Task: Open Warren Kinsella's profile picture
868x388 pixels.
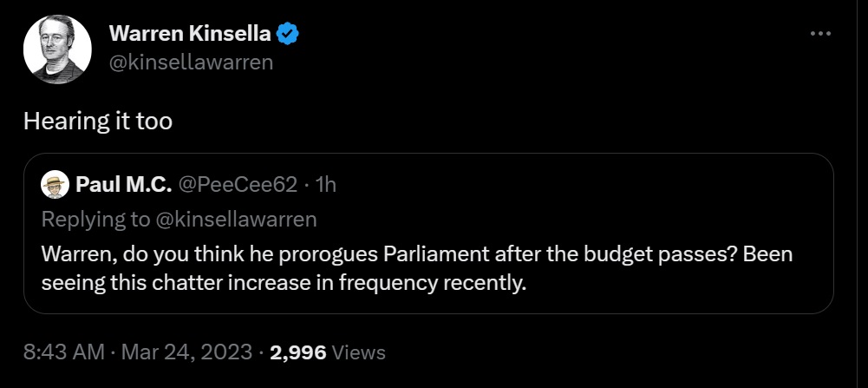Action: (x=58, y=48)
